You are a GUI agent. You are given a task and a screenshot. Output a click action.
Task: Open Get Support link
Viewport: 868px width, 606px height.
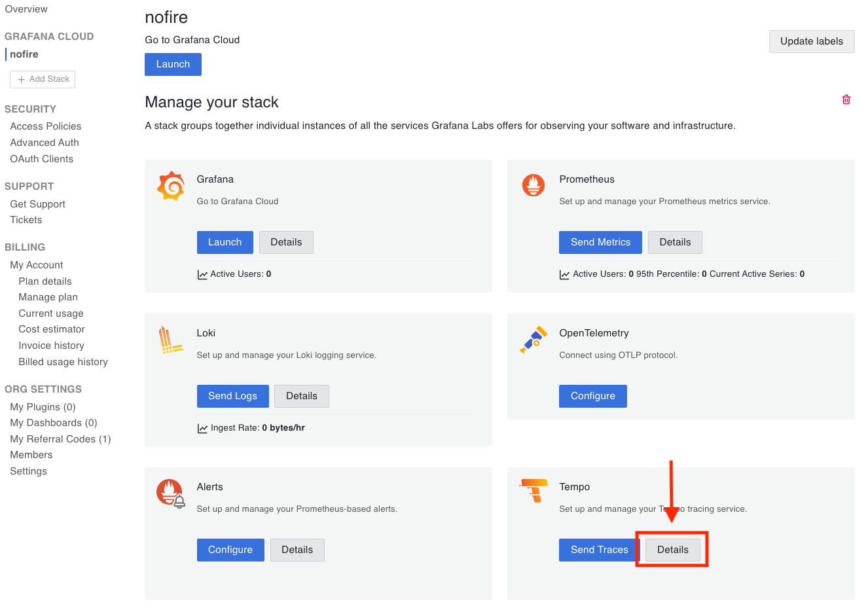tap(38, 204)
